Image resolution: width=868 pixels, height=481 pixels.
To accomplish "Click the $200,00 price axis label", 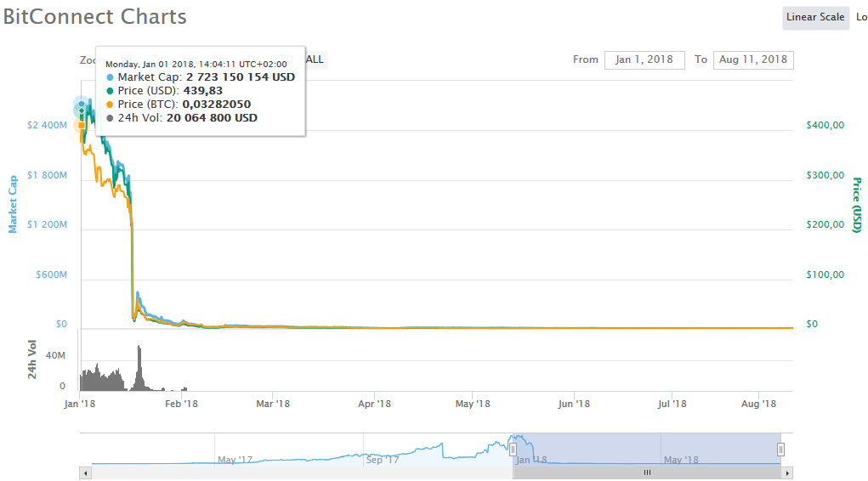I will [x=825, y=224].
